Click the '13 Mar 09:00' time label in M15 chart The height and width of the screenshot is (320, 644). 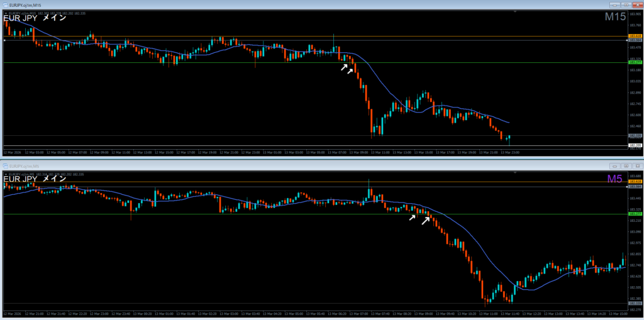point(359,152)
